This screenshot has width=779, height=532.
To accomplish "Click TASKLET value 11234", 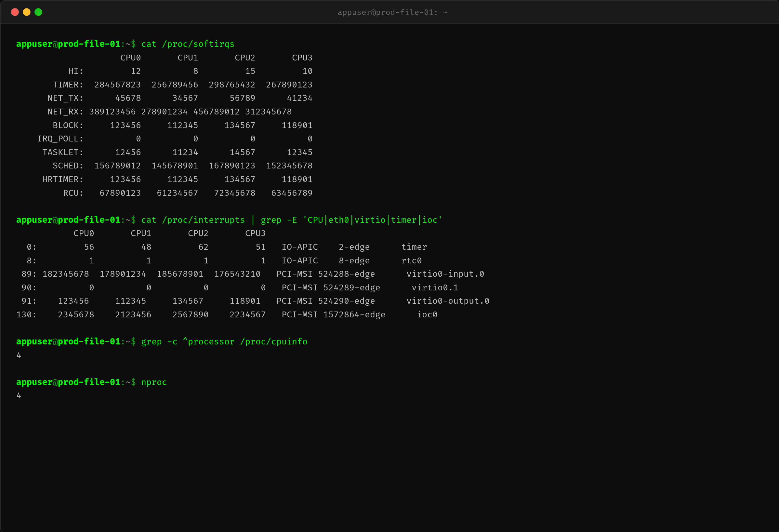I will [185, 152].
